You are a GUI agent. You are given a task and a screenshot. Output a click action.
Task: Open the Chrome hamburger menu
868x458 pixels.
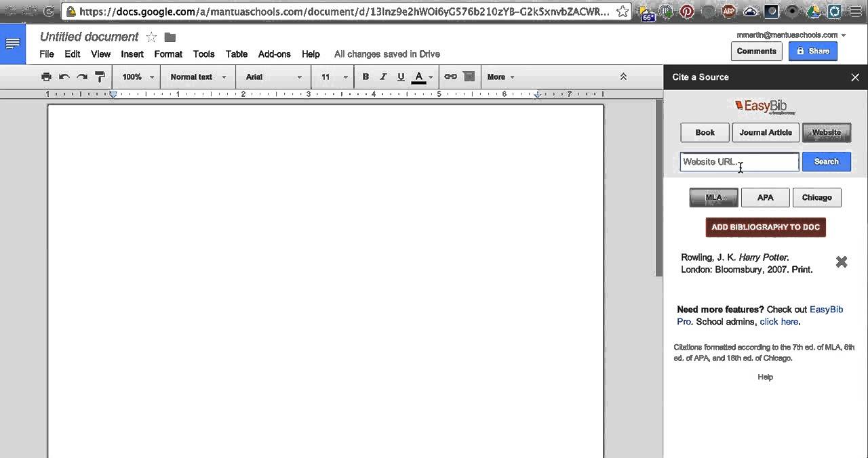click(x=855, y=12)
